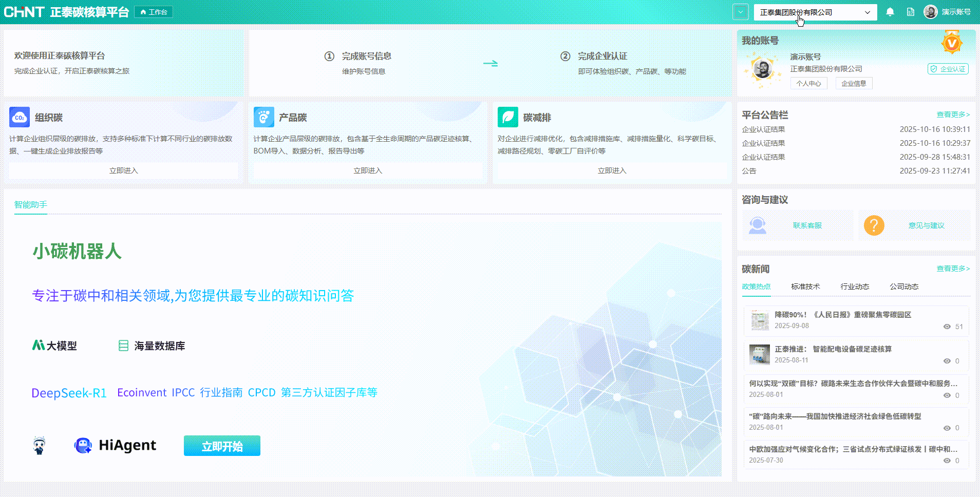
Task: Select the 智能助手 tab
Action: coord(31,204)
